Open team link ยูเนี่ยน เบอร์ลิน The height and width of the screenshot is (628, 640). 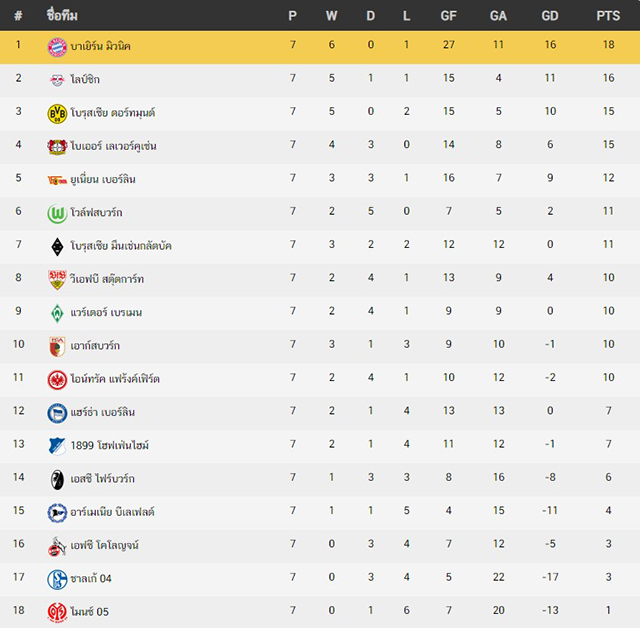coord(103,180)
